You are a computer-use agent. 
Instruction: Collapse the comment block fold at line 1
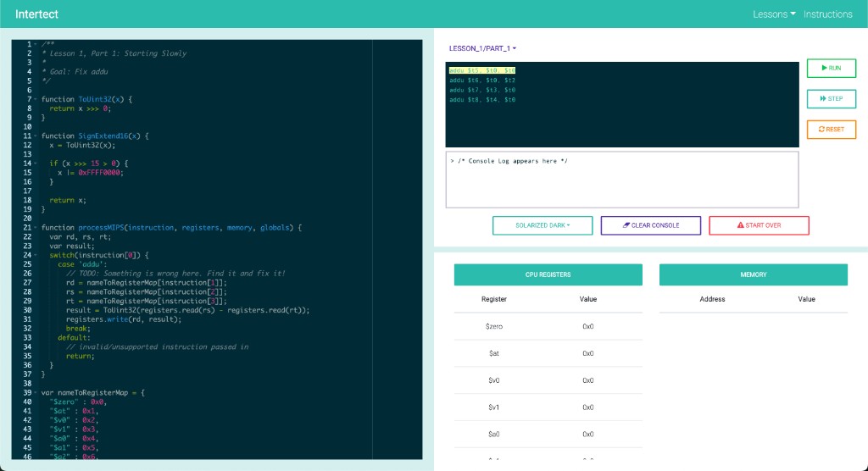(36, 44)
